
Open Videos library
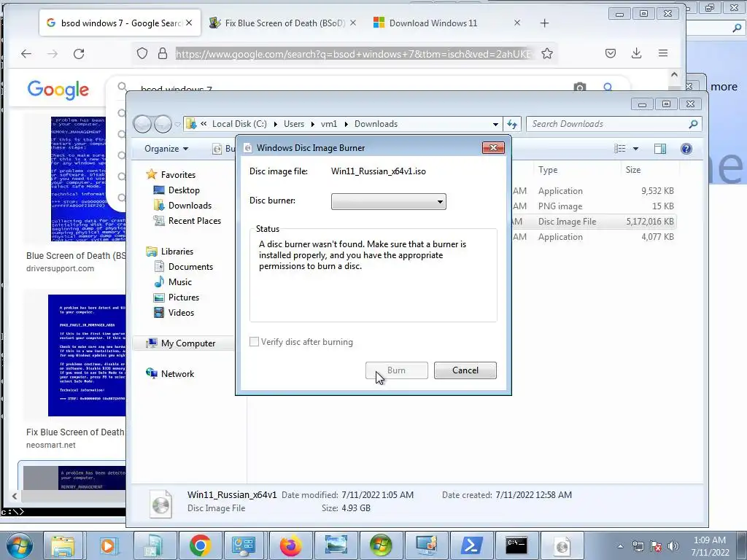(x=181, y=312)
